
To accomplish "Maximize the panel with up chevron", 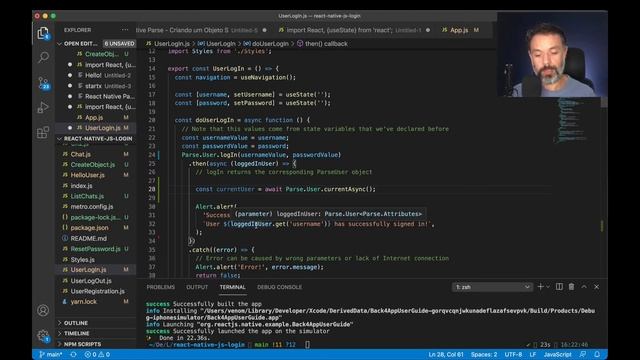I will tap(584, 287).
